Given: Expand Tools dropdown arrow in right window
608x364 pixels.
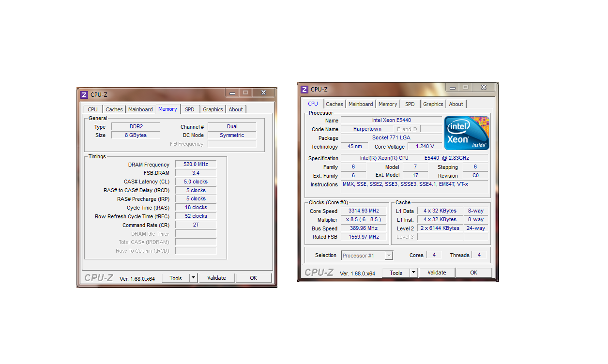Looking at the screenshot, I should click(x=413, y=273).
